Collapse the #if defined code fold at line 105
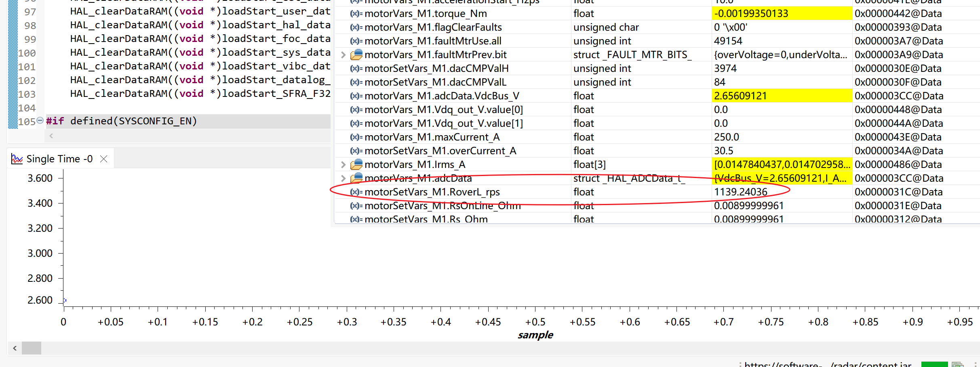This screenshot has width=980, height=367. [x=40, y=120]
